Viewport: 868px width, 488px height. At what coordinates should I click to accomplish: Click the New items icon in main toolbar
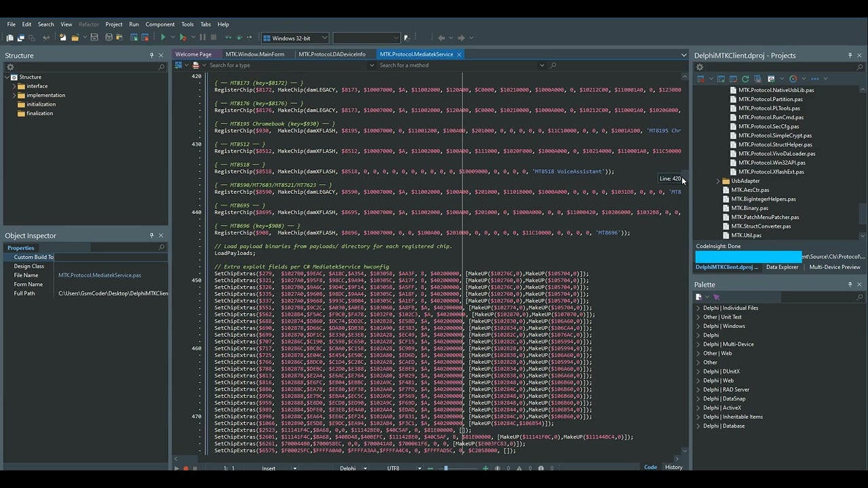(62, 37)
